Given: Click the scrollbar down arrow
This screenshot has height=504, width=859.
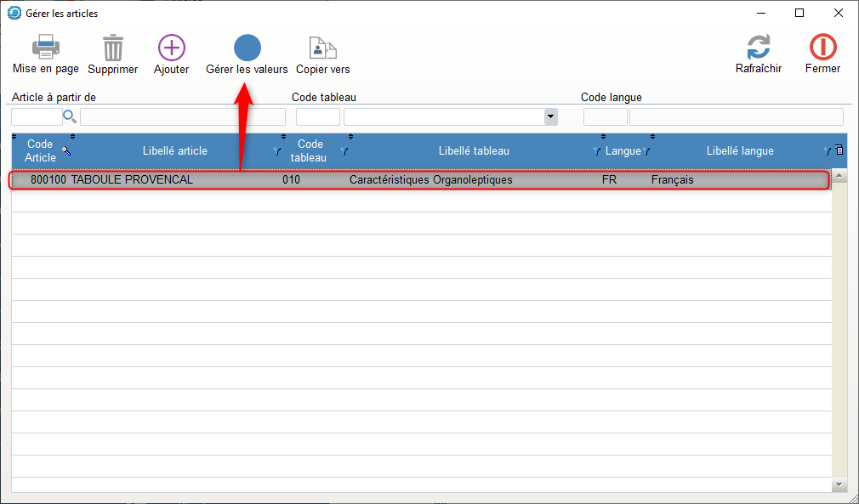Looking at the screenshot, I should (839, 484).
